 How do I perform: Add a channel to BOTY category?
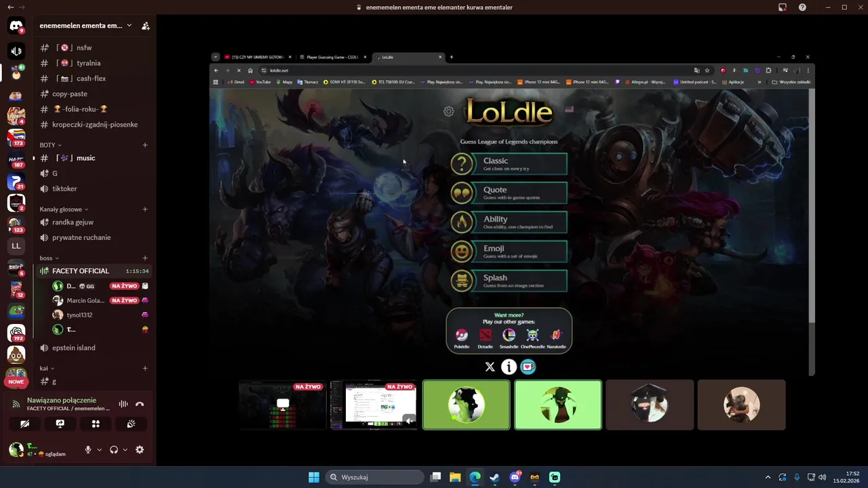[x=145, y=145]
